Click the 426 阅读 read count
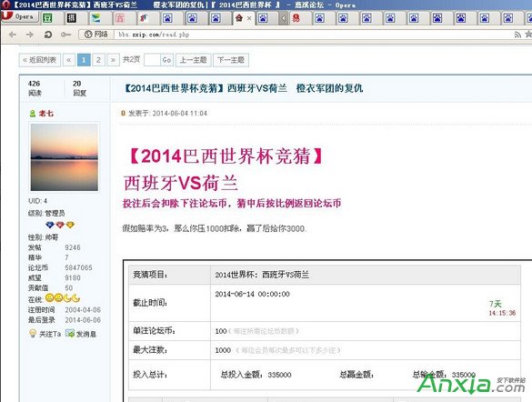This screenshot has width=532, height=402. pyautogui.click(x=35, y=88)
